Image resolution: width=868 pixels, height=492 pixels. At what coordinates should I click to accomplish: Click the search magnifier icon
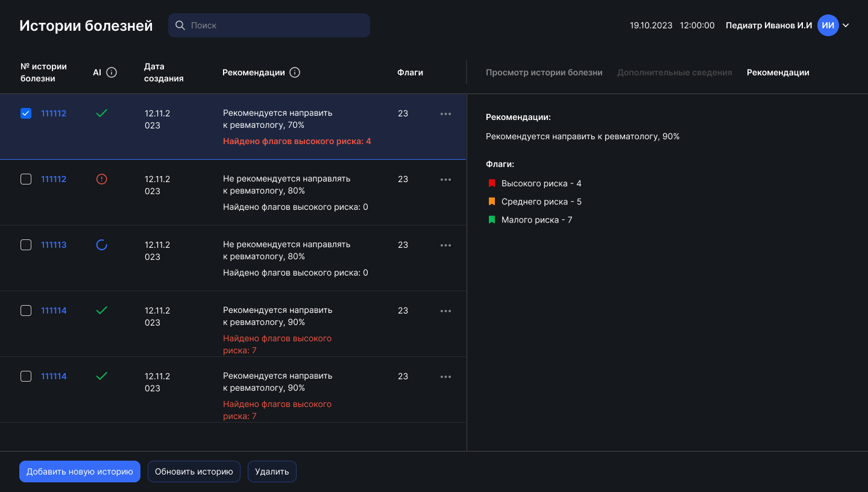tap(180, 25)
